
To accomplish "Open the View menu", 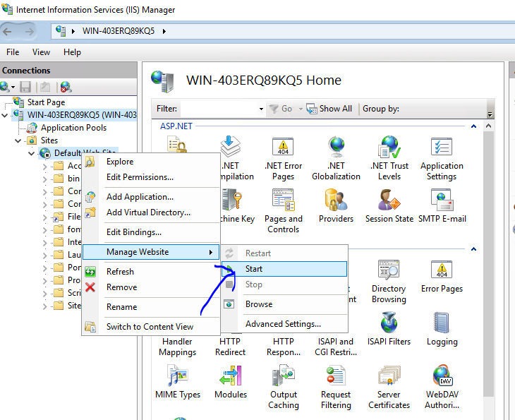I will 41,52.
